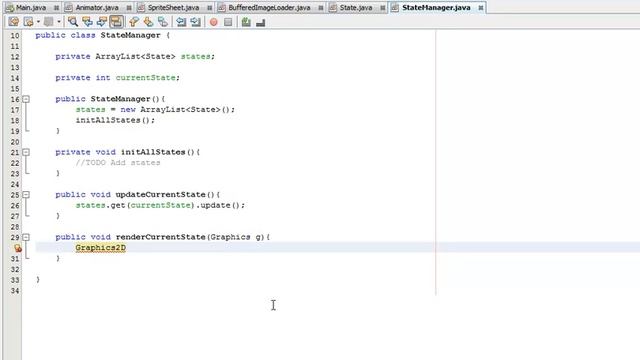Switch to the Main.java tab

(31, 8)
